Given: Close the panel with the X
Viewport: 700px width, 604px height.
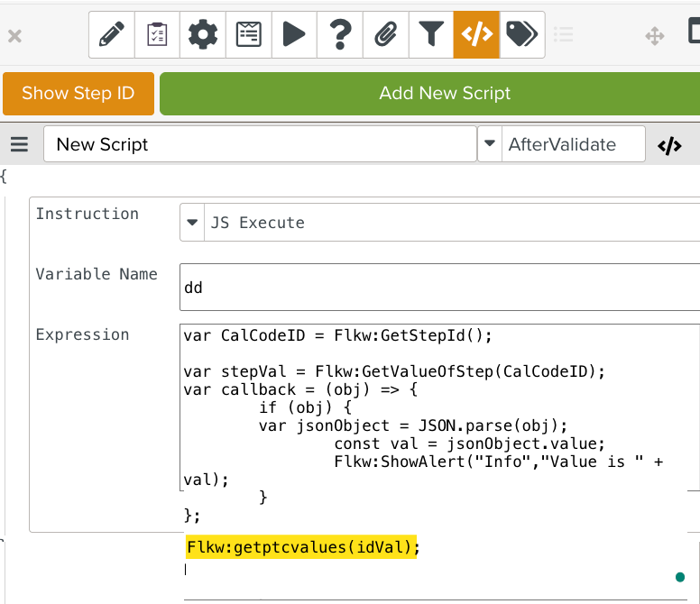Looking at the screenshot, I should point(15,36).
